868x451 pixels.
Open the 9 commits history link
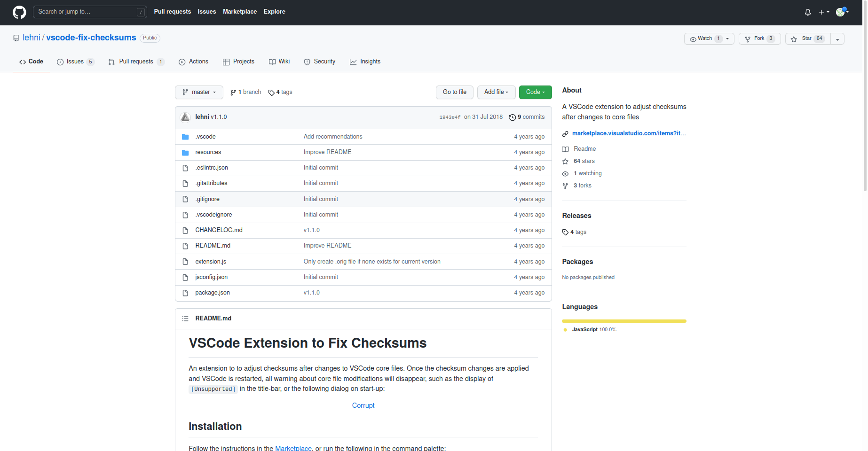tap(527, 117)
